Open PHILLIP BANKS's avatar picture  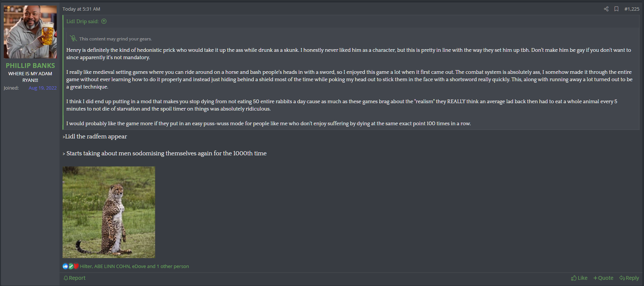click(x=30, y=32)
